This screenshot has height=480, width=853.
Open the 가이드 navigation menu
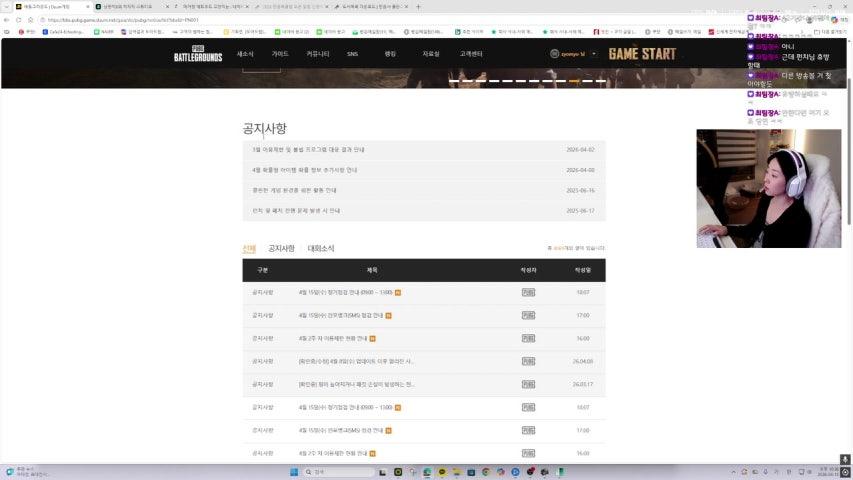(x=280, y=54)
